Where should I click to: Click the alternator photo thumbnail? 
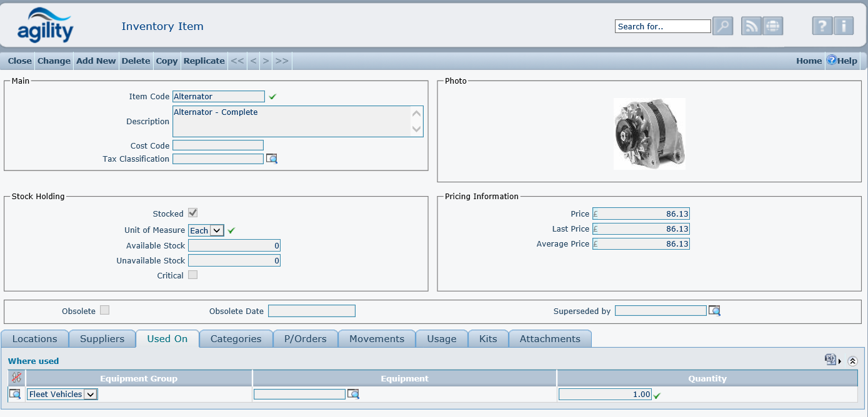[x=649, y=133]
